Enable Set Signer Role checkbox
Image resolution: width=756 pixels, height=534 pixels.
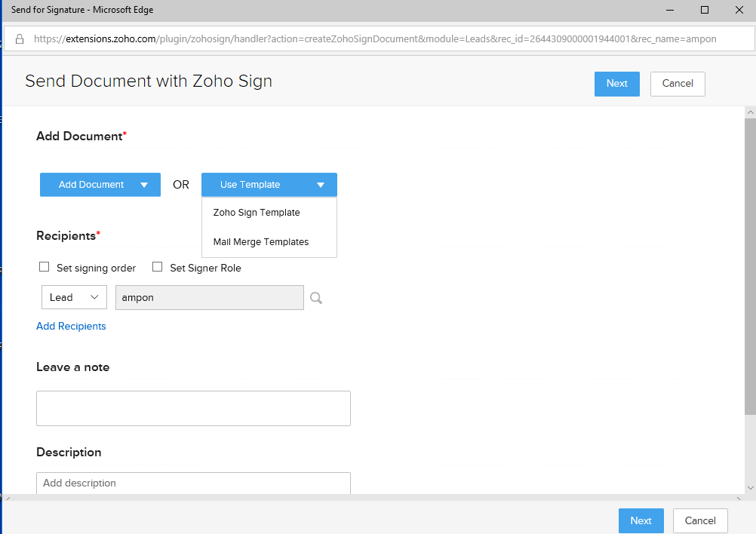[x=157, y=267]
